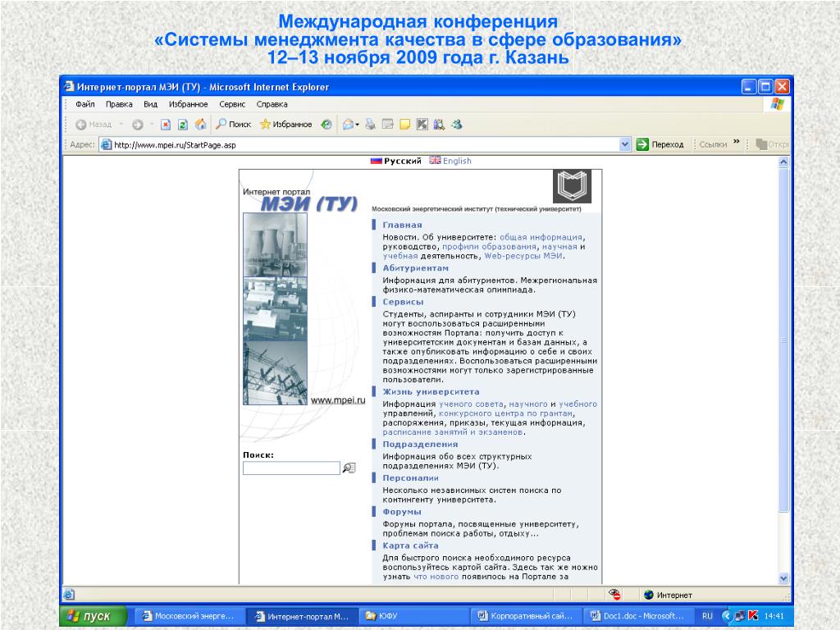
Task: Open Favorites (Избранное) star button
Action: point(285,125)
